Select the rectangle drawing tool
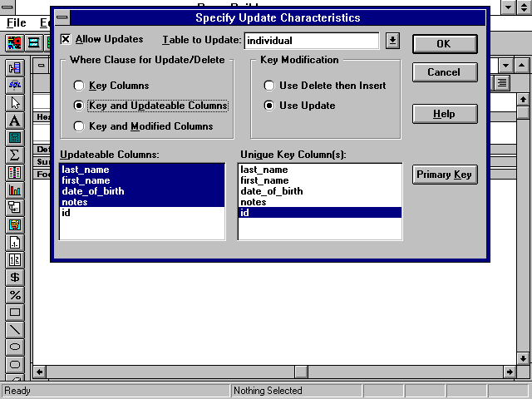 pyautogui.click(x=14, y=313)
